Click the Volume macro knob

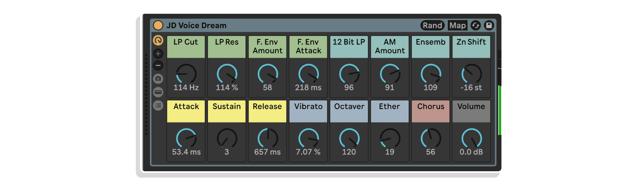click(x=471, y=138)
